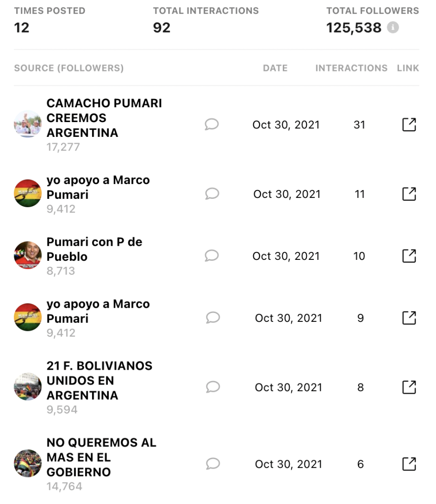
Task: Open link for second yo apoyo a Marco Pumari
Action: [x=409, y=317]
